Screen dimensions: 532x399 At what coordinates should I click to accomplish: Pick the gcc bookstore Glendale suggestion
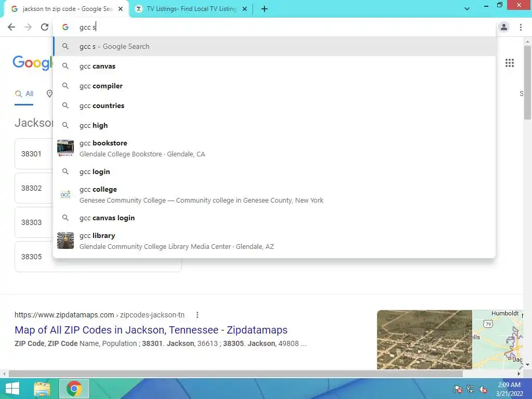pos(274,148)
